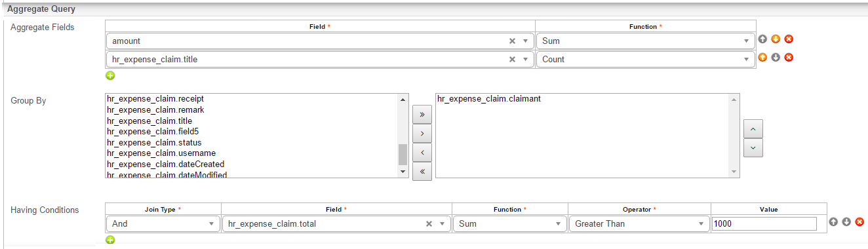
Task: Move hr_expense_claim.title aggregate row up
Action: point(762,57)
